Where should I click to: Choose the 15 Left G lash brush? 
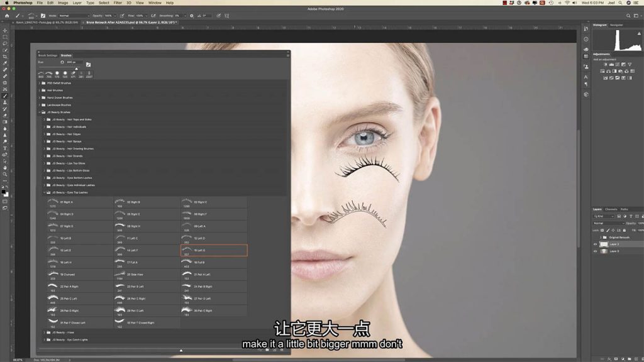point(214,250)
